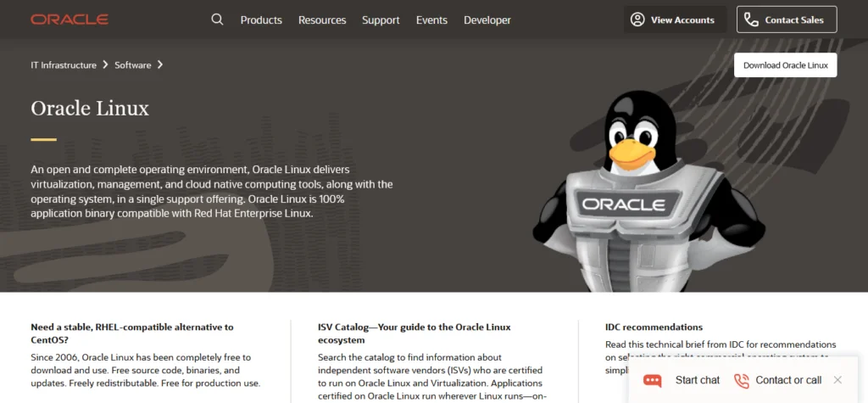Go to IT Infrastructure breadcrumb
Image resolution: width=868 pixels, height=403 pixels.
tap(64, 64)
